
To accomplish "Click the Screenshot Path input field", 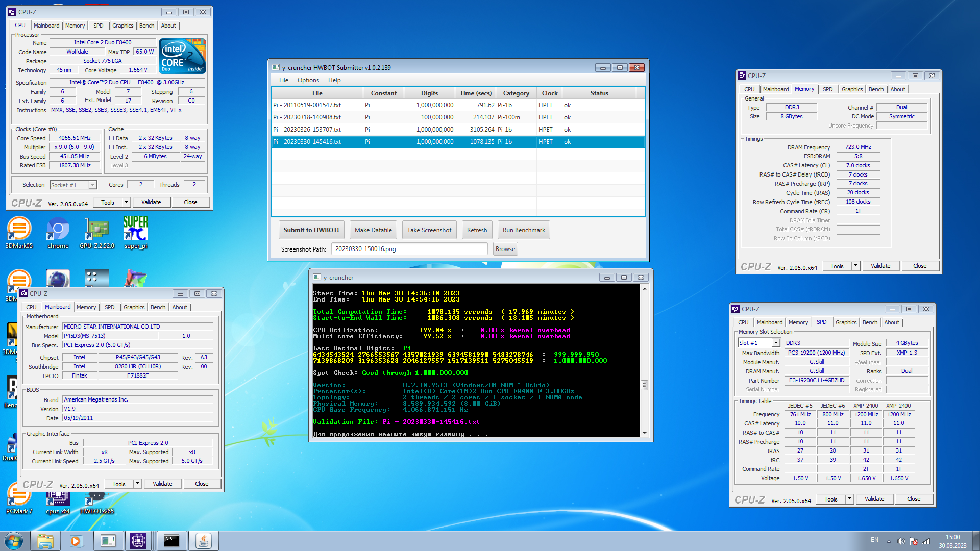I will point(409,249).
